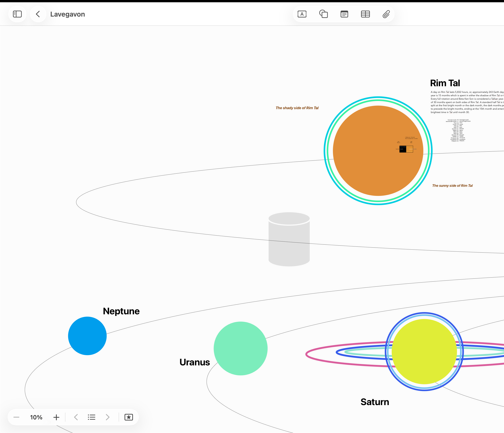
Task: Go to the previous scene
Action: pos(76,417)
